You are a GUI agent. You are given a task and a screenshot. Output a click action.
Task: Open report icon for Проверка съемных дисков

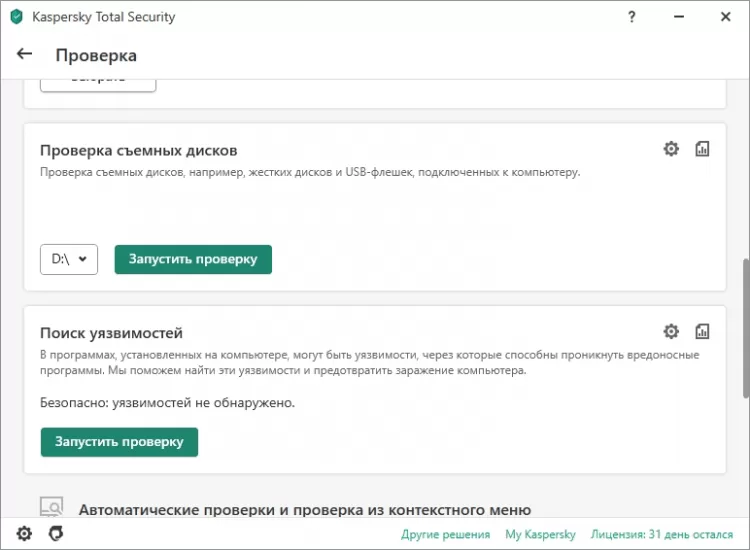702,149
